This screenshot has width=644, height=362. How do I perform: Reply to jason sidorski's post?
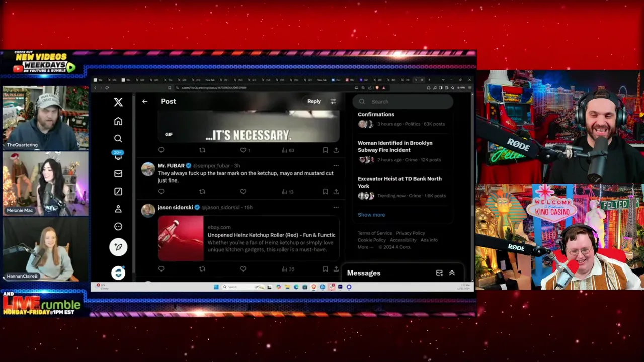coord(161,269)
